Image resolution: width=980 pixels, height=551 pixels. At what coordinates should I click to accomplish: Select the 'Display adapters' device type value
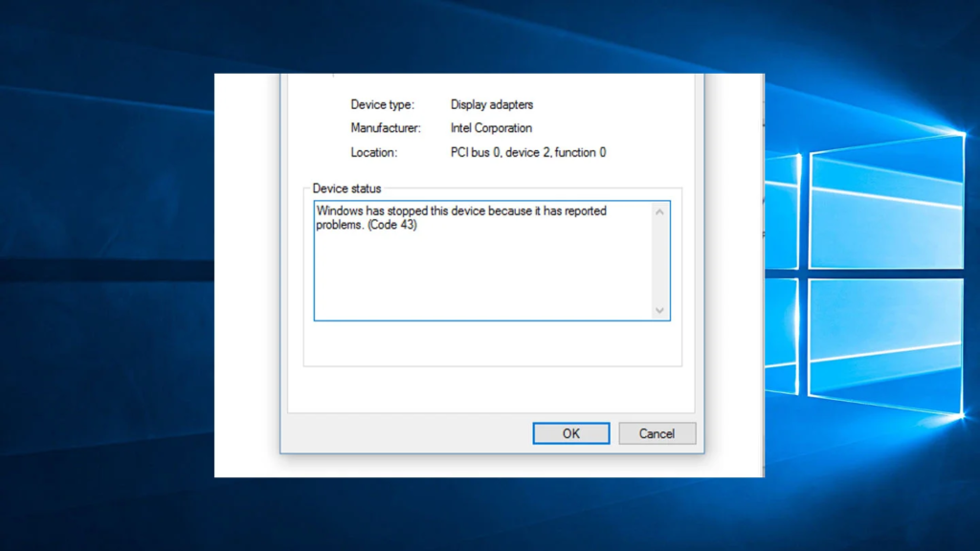pyautogui.click(x=492, y=104)
